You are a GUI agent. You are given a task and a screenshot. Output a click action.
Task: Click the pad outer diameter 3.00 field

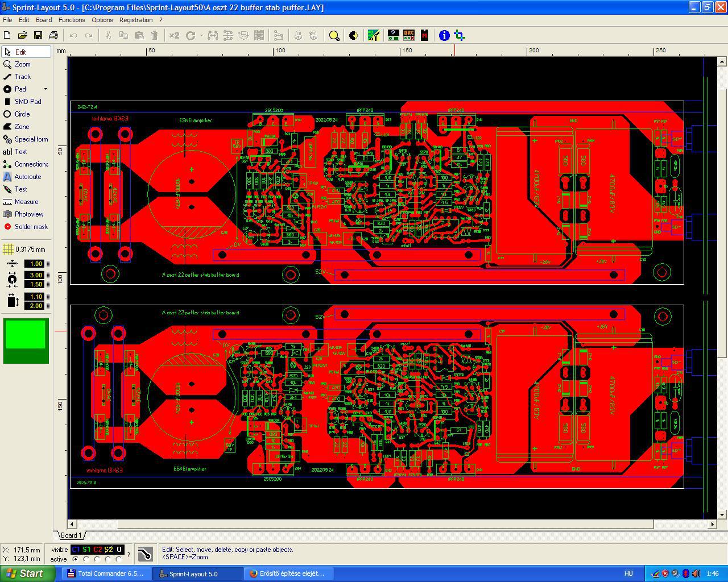(x=34, y=275)
